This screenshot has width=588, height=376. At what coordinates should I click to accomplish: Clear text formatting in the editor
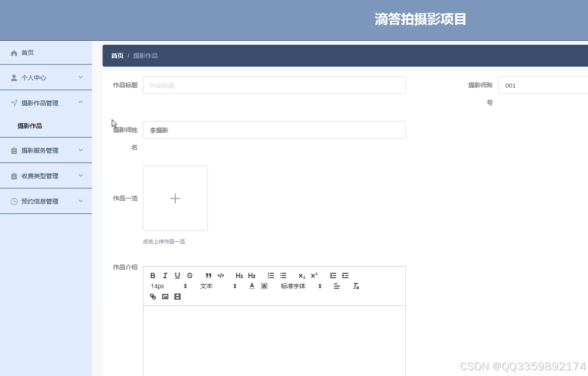point(356,286)
